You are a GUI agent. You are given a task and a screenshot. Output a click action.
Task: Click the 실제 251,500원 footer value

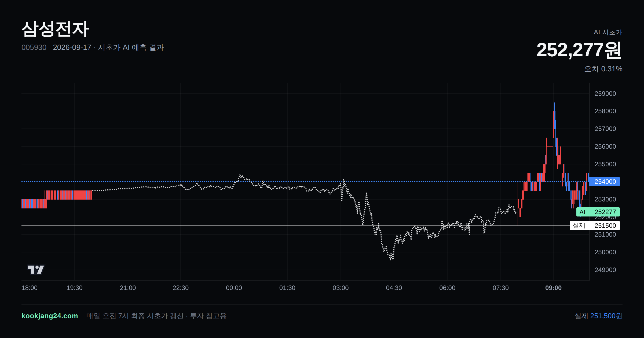coord(598,316)
